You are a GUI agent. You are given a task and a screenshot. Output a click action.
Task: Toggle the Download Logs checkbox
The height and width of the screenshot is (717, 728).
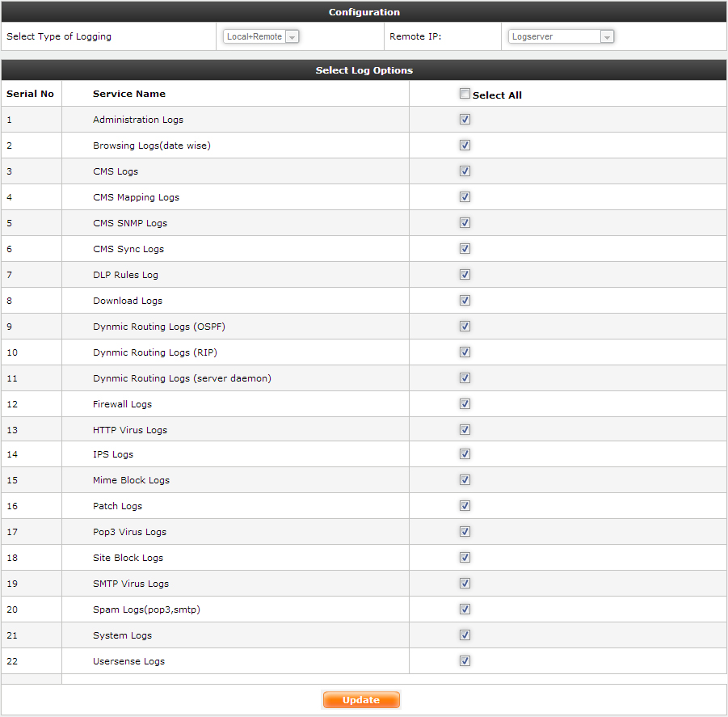[x=465, y=301]
